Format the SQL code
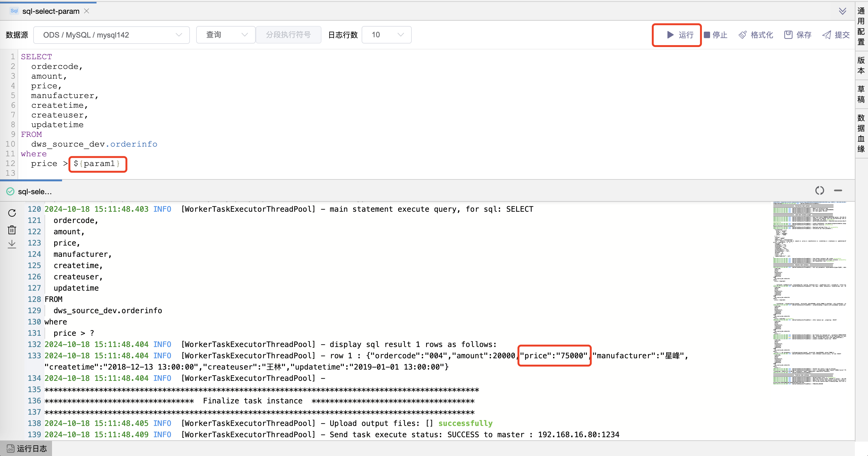 (x=756, y=35)
